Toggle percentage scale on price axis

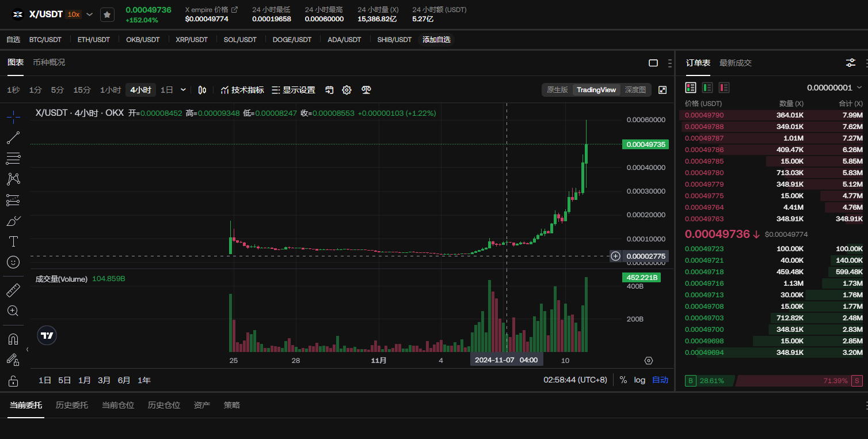[x=623, y=380]
